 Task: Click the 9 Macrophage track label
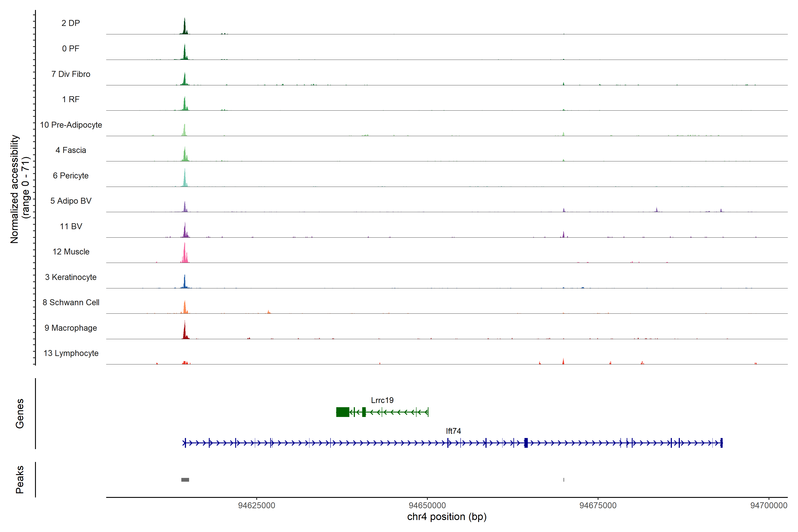pos(70,328)
